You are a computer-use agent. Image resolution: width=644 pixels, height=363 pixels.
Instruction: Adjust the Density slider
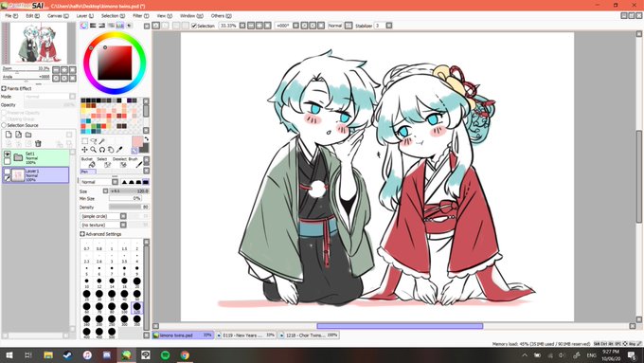129,208
